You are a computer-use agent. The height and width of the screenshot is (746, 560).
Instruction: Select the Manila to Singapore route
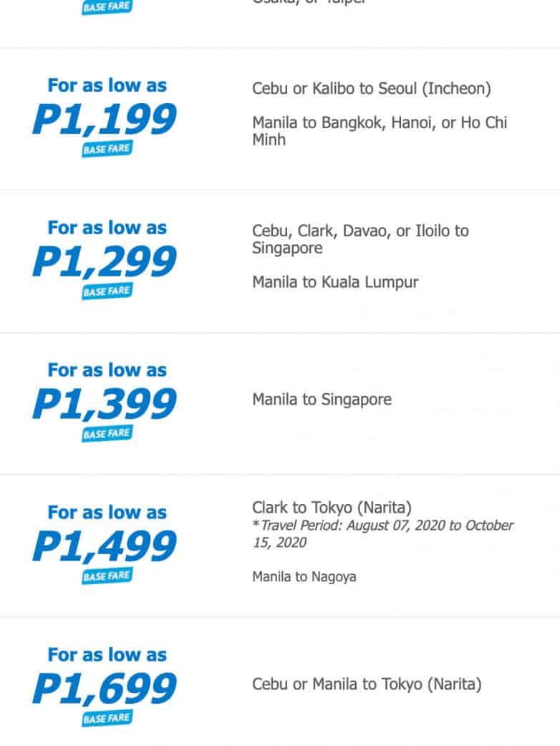point(322,399)
